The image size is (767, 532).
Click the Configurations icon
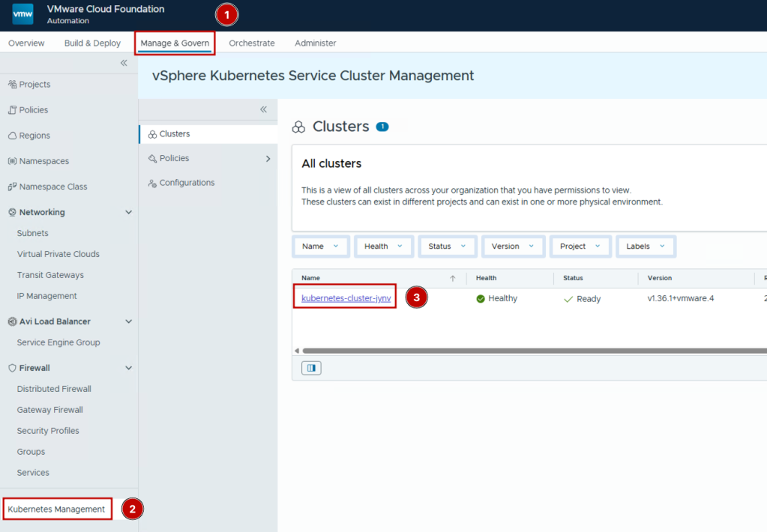pyautogui.click(x=153, y=183)
